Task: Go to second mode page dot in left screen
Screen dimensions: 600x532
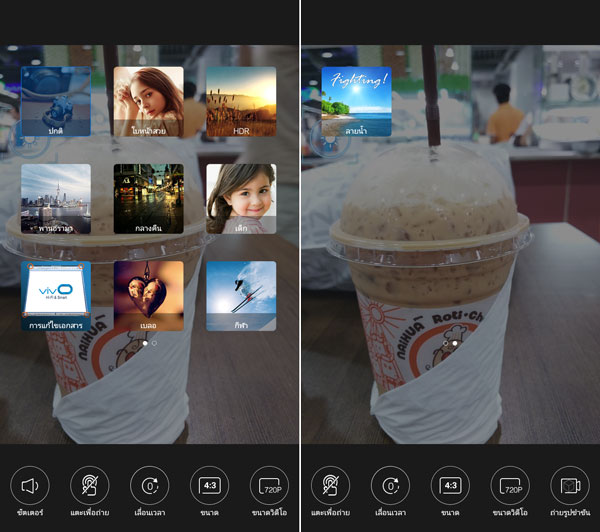Action: [x=154, y=343]
